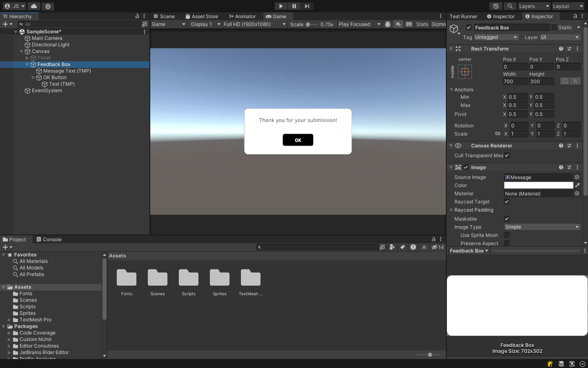The height and width of the screenshot is (368, 588).
Task: Change Image Type from the Simple dropdown
Action: point(542,227)
